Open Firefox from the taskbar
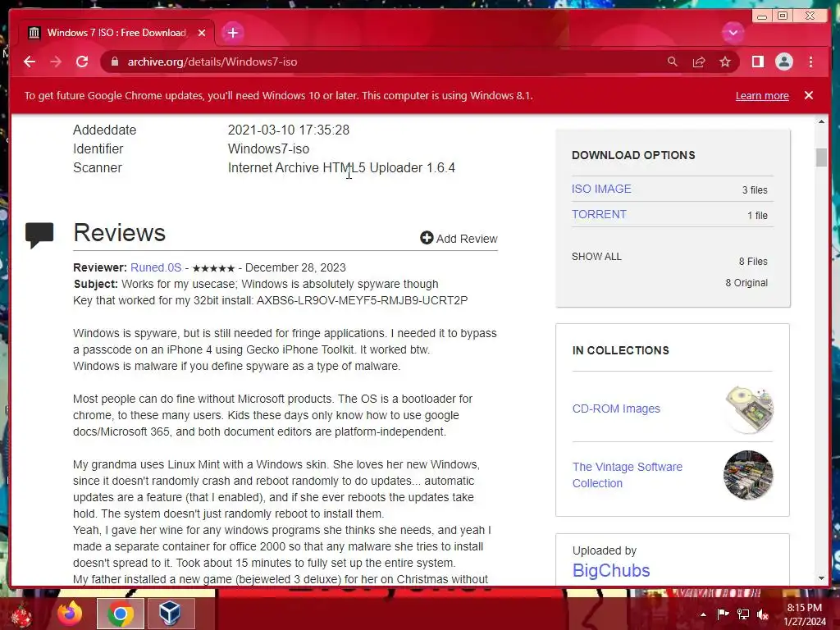 tap(70, 614)
